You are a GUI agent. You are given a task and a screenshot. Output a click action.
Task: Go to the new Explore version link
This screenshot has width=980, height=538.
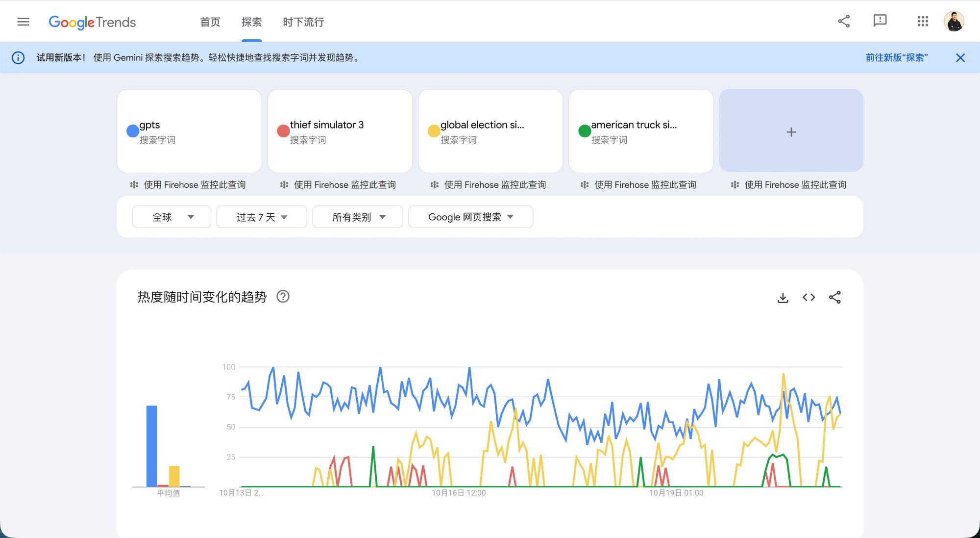pyautogui.click(x=896, y=58)
